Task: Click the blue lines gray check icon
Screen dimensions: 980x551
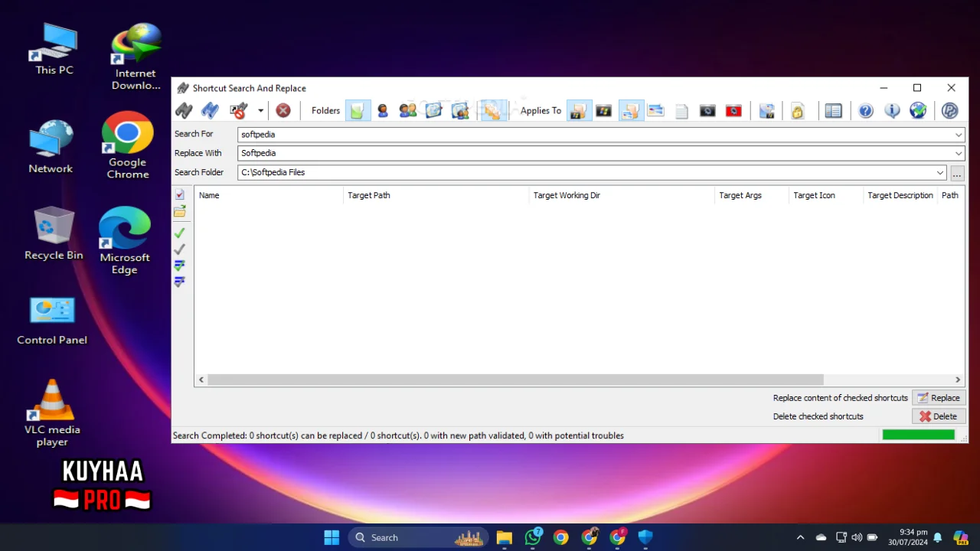Action: tap(180, 282)
